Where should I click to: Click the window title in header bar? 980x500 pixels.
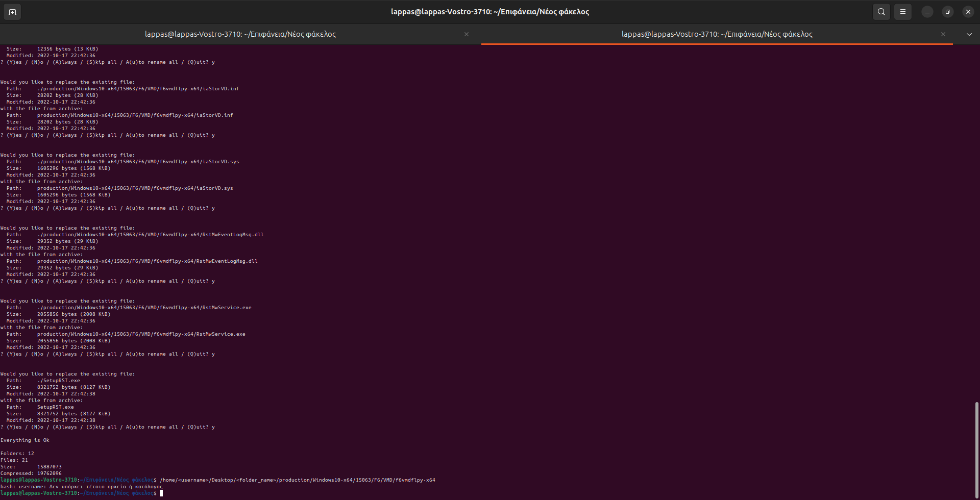(x=489, y=12)
